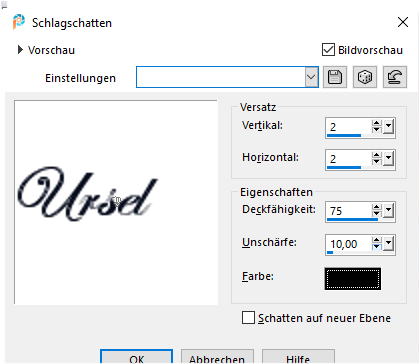
Task: Click the PaintShop Pro logo in the title bar
Action: [x=19, y=22]
